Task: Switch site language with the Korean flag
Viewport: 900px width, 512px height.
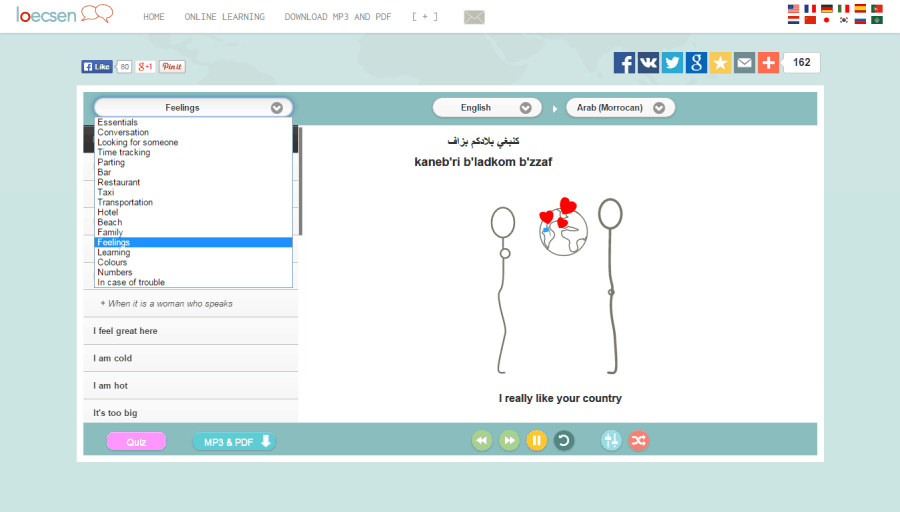Action: (x=843, y=20)
